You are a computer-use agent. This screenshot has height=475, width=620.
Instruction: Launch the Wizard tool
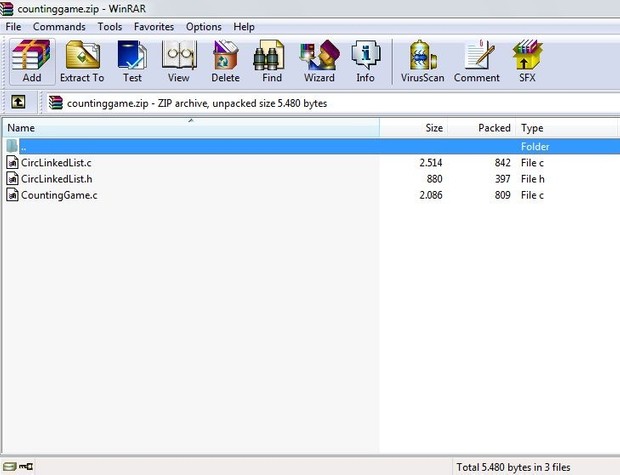coord(319,61)
